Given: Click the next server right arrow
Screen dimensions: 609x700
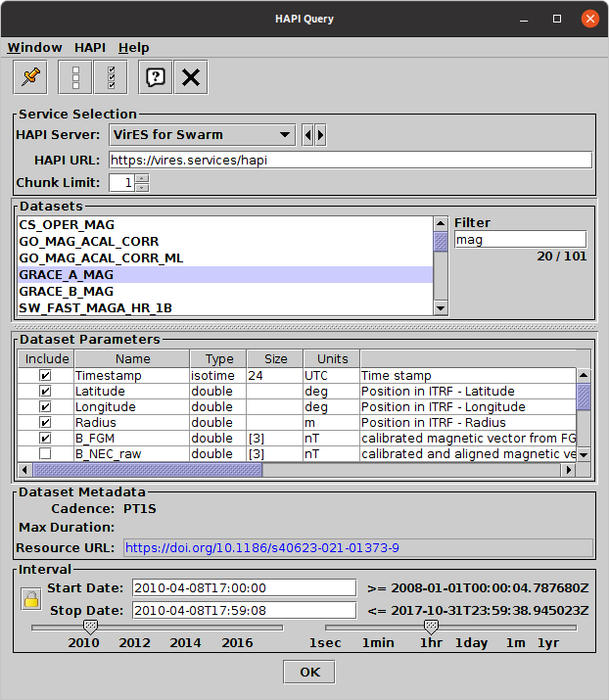Looking at the screenshot, I should (320, 135).
